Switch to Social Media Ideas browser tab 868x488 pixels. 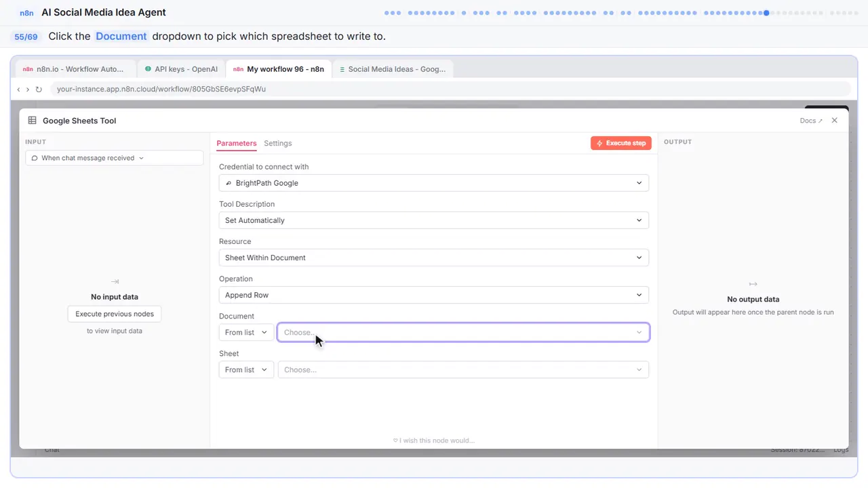(393, 69)
